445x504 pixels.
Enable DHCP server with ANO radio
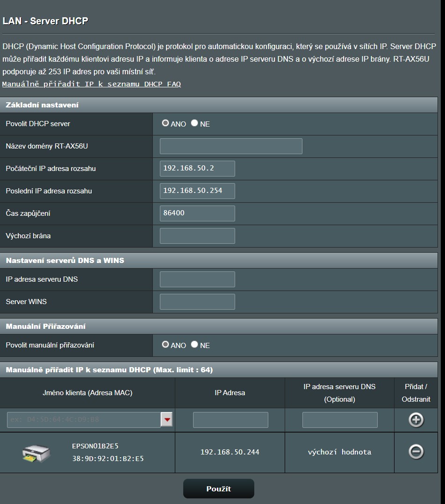(x=165, y=123)
